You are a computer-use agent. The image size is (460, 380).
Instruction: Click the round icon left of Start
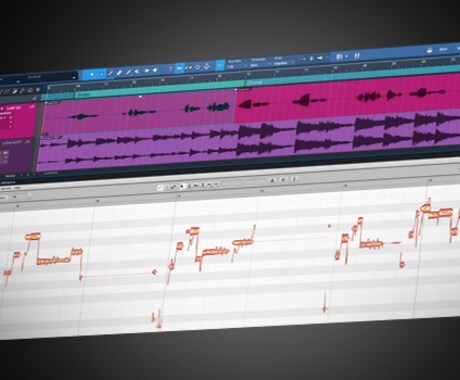tap(430, 50)
